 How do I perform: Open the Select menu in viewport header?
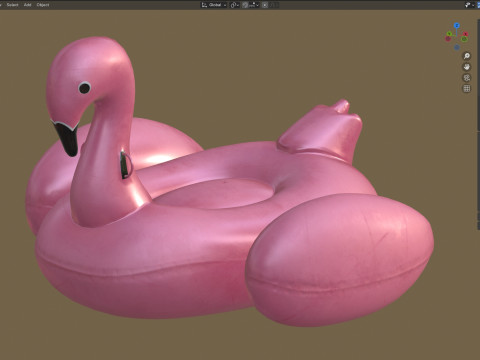[12, 5]
